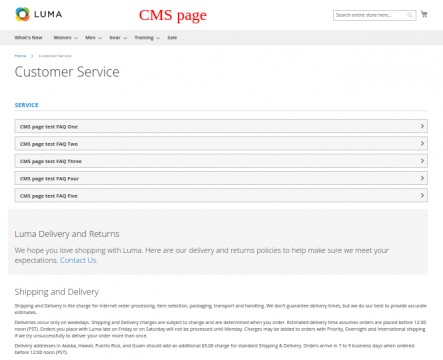
Task: Click the CMS page test FAQ Five title
Action: pos(49,196)
